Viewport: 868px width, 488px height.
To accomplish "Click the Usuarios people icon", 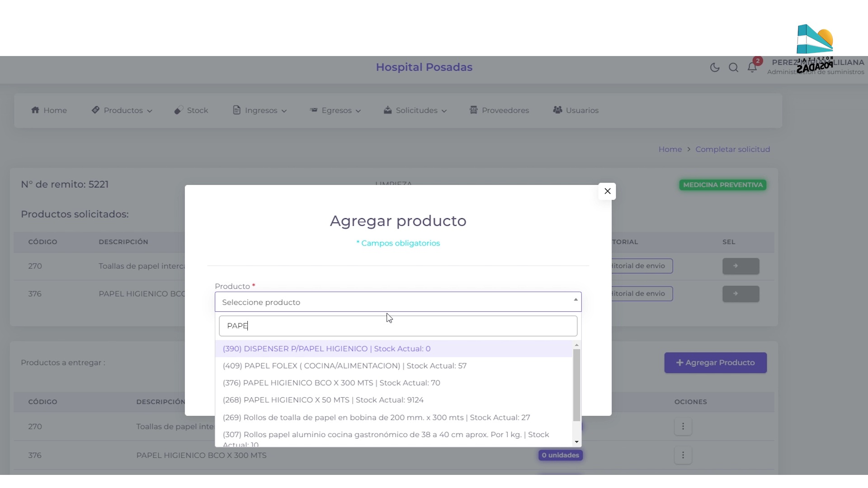I will pos(557,110).
